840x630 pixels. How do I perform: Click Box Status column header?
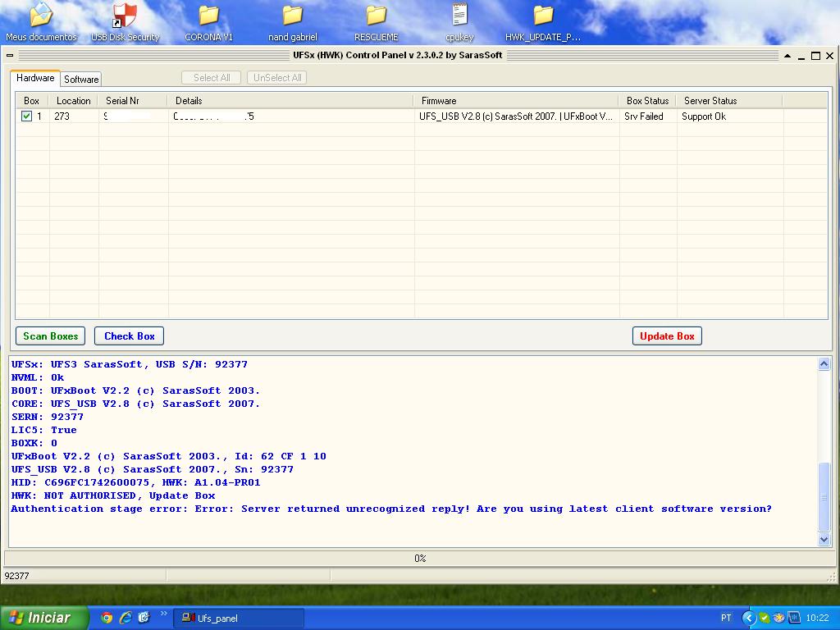click(x=648, y=101)
